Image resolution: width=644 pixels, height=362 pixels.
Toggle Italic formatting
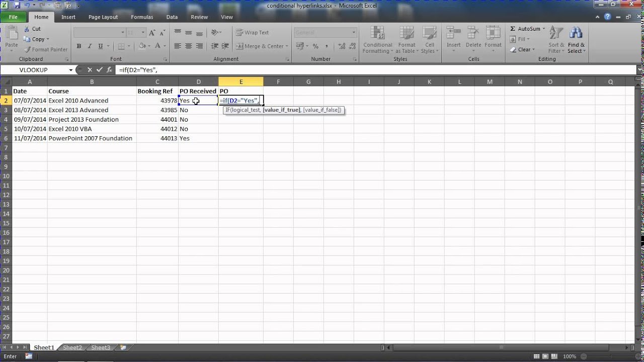click(90, 46)
